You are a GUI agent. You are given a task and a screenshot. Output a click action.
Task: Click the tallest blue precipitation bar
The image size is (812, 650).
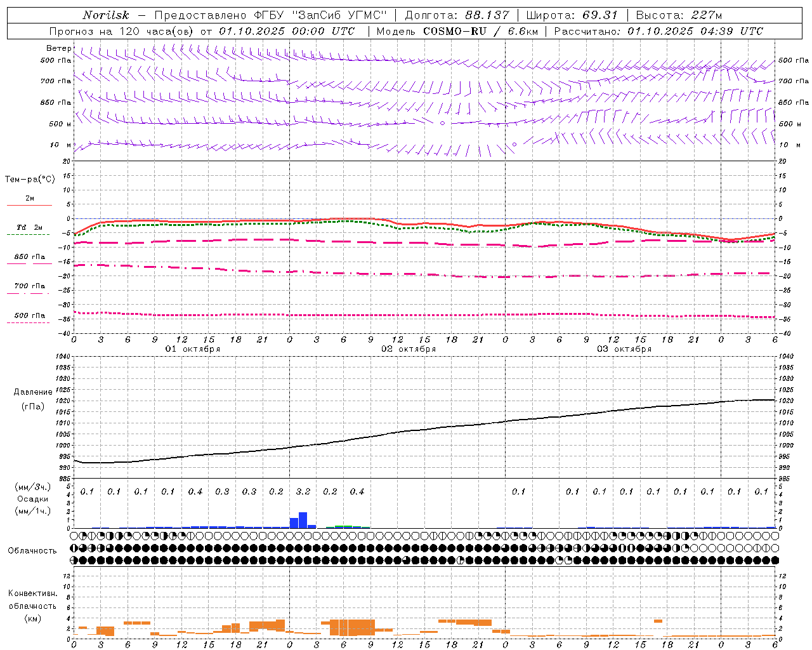point(303,520)
